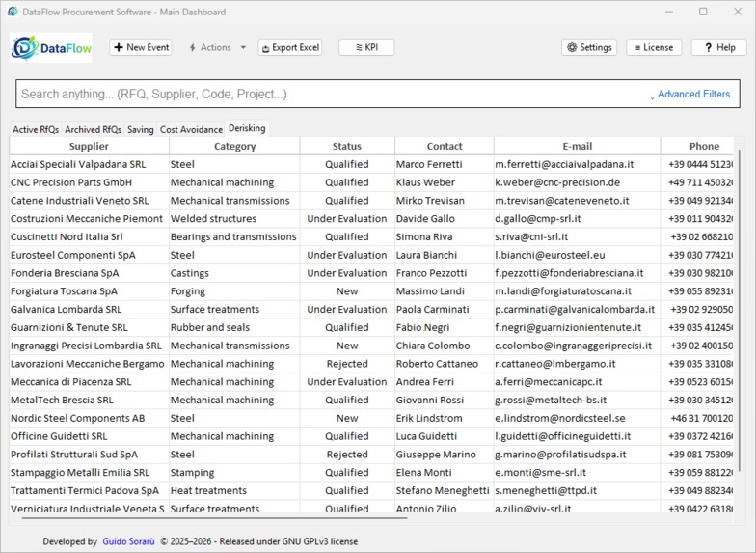Open the Saving tab
Viewport: 756px width, 553px height.
(141, 129)
